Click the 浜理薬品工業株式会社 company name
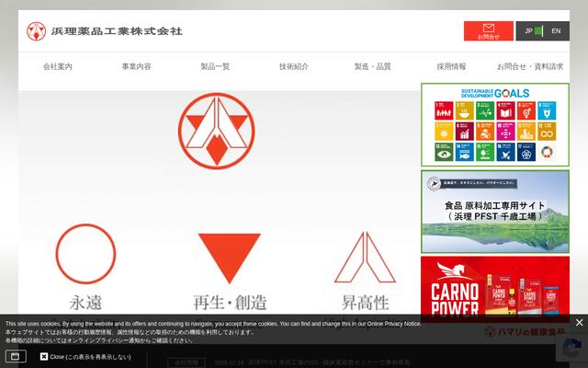The height and width of the screenshot is (368, 588). tap(117, 31)
